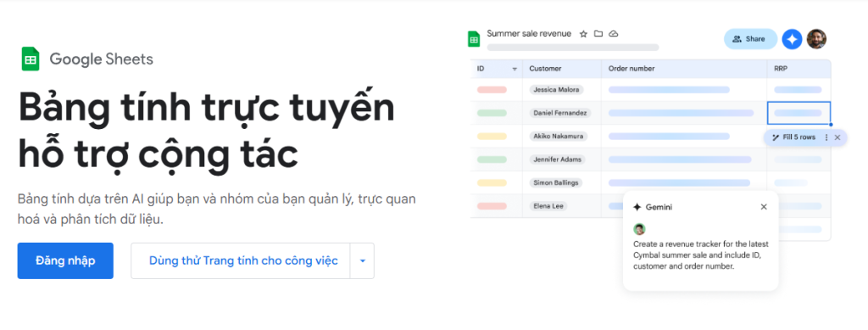Image resolution: width=868 pixels, height=330 pixels.
Task: Click the Jennifer Adams customer chip
Action: (558, 159)
